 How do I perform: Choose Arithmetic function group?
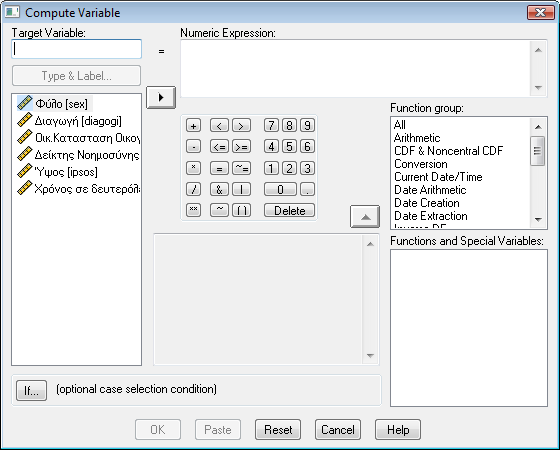417,138
